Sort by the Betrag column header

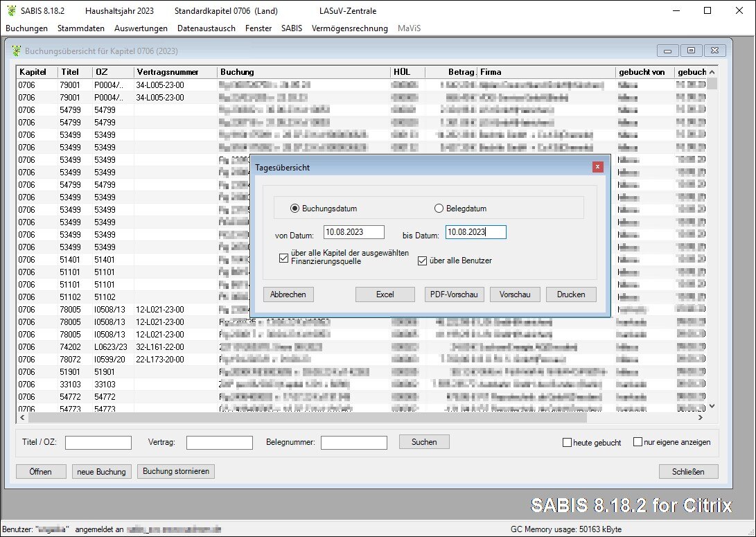tap(451, 72)
